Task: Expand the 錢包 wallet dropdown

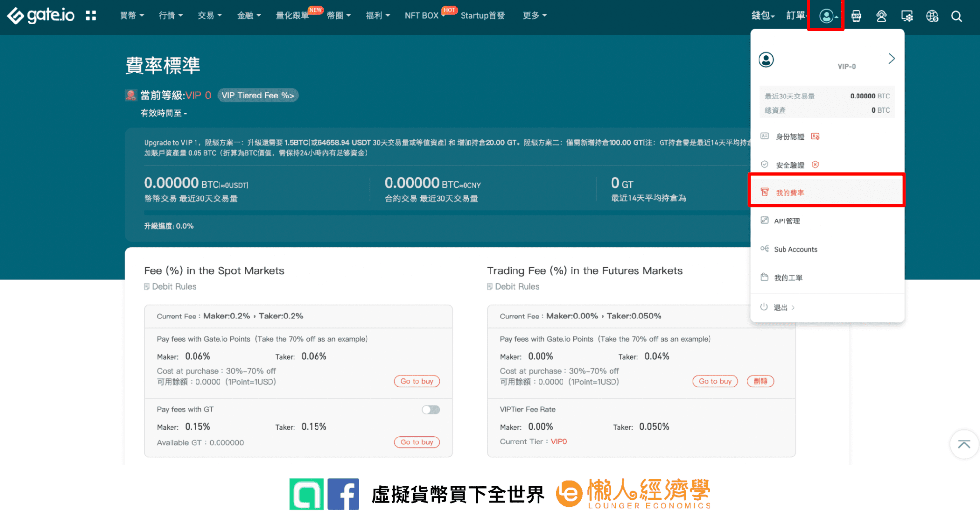Action: [763, 16]
